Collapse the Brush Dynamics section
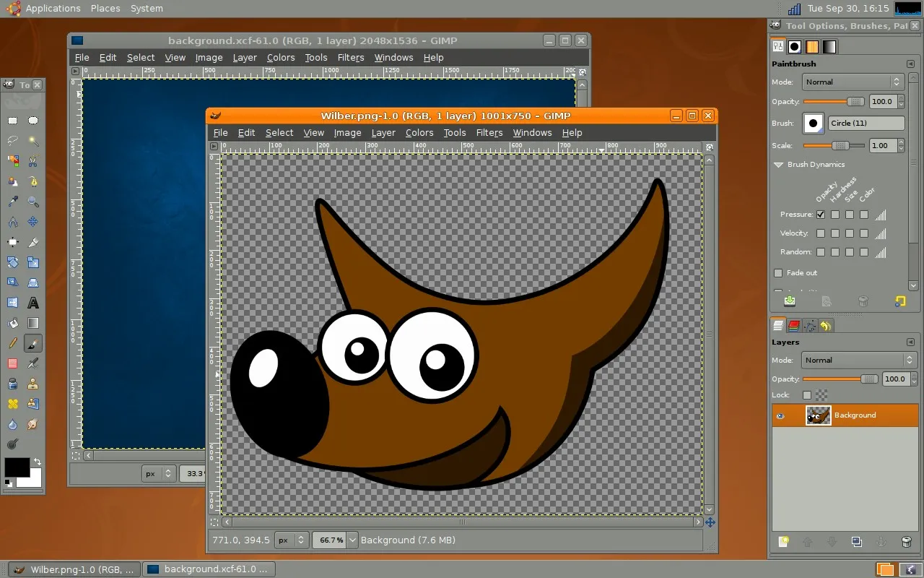Image resolution: width=924 pixels, height=578 pixels. (779, 165)
